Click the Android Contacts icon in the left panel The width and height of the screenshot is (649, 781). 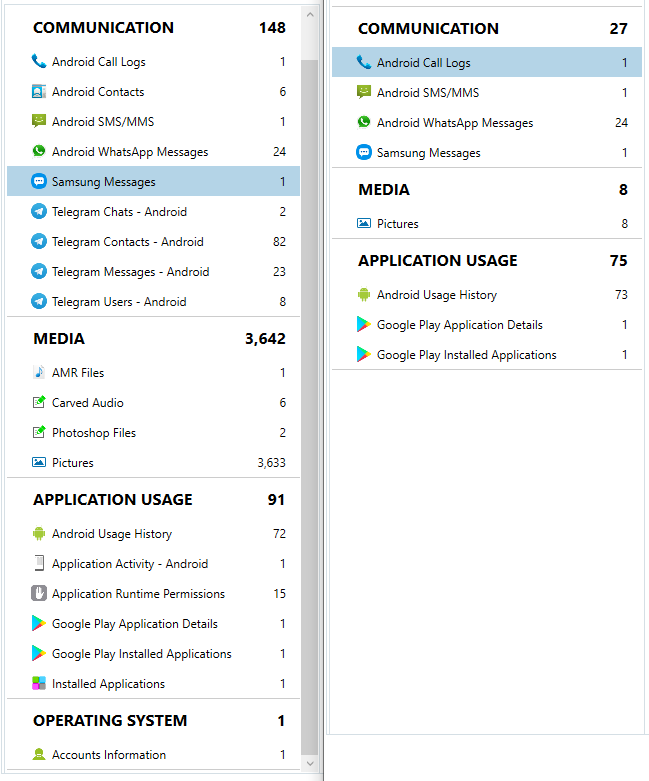pos(39,92)
